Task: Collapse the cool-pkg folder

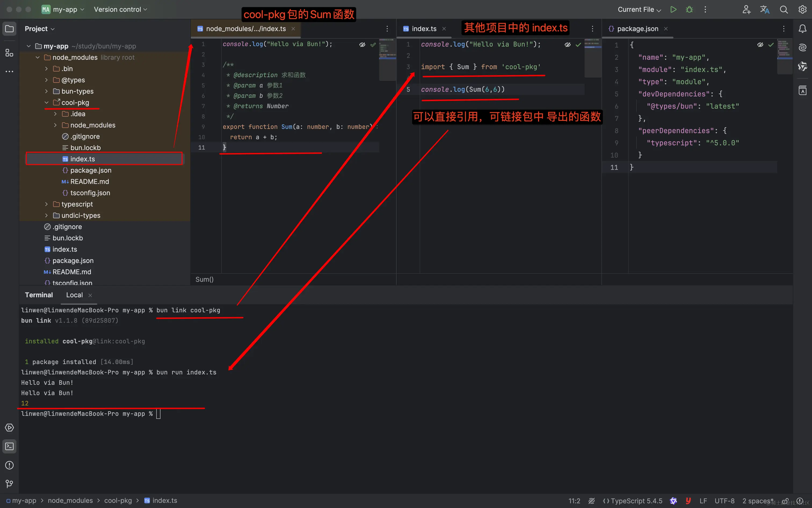Action: coord(46,102)
